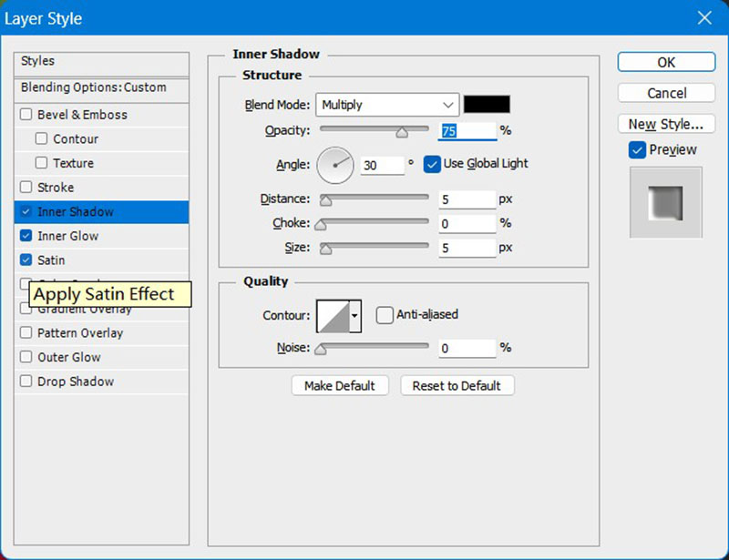Click the Opacity slider handle
The height and width of the screenshot is (560, 729).
[x=402, y=133]
